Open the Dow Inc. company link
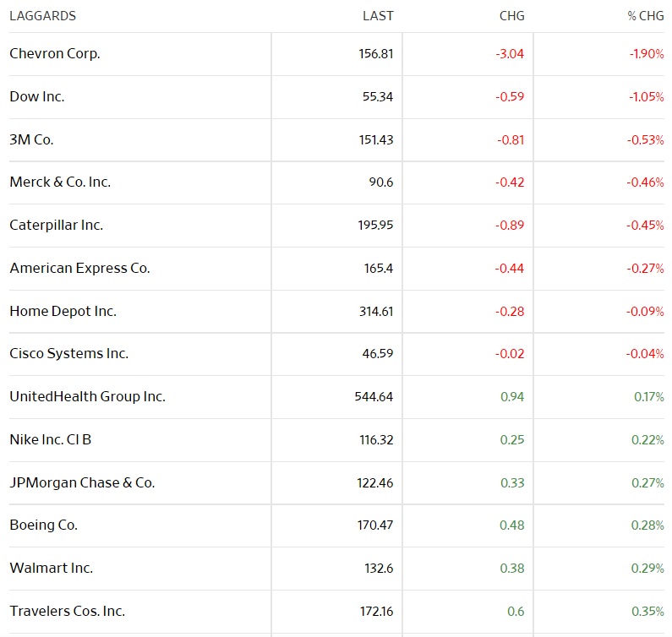 (x=37, y=97)
